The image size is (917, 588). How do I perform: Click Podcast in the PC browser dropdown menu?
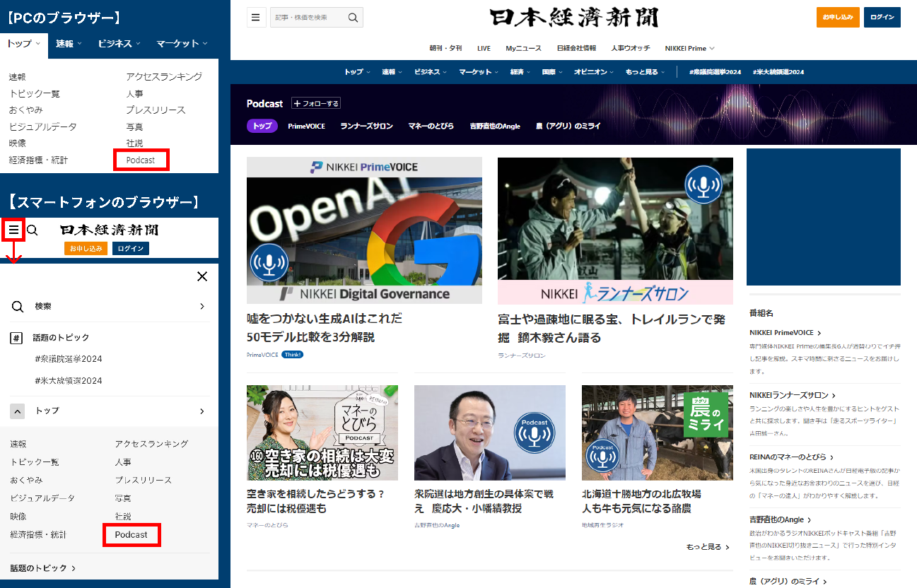pos(141,160)
